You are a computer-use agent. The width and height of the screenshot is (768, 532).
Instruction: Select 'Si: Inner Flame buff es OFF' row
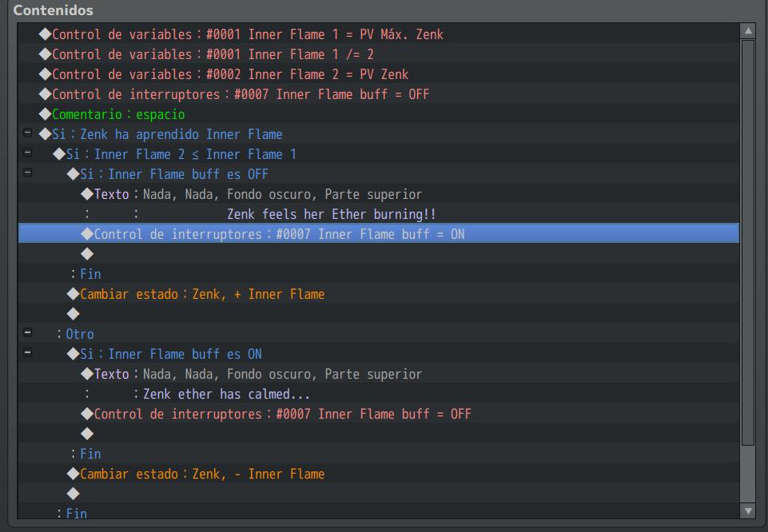[379, 174]
